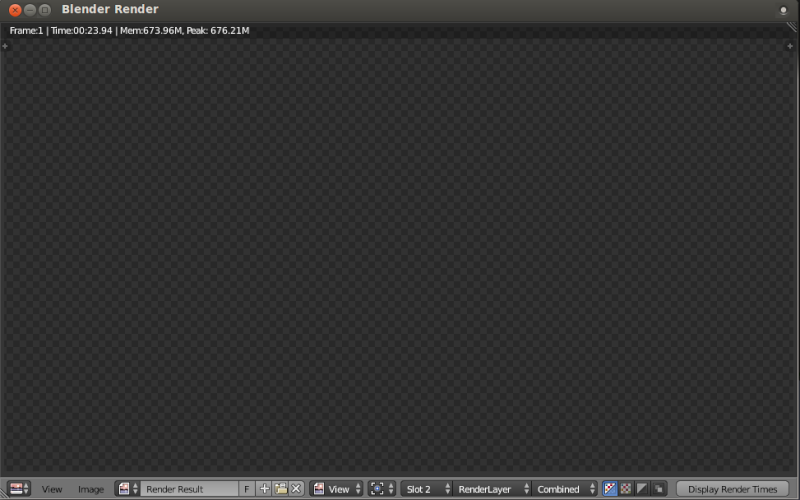The image size is (800, 500).
Task: Expand the left panel with plus marker
Action: coord(5,46)
